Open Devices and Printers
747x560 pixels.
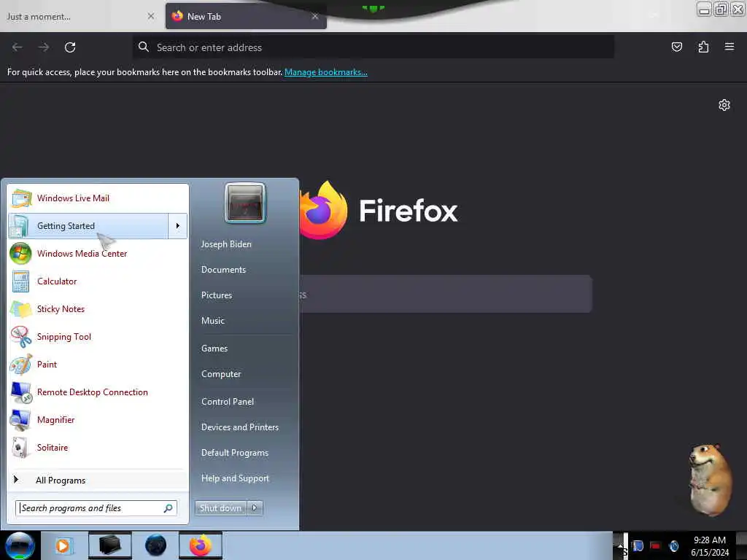click(x=240, y=427)
